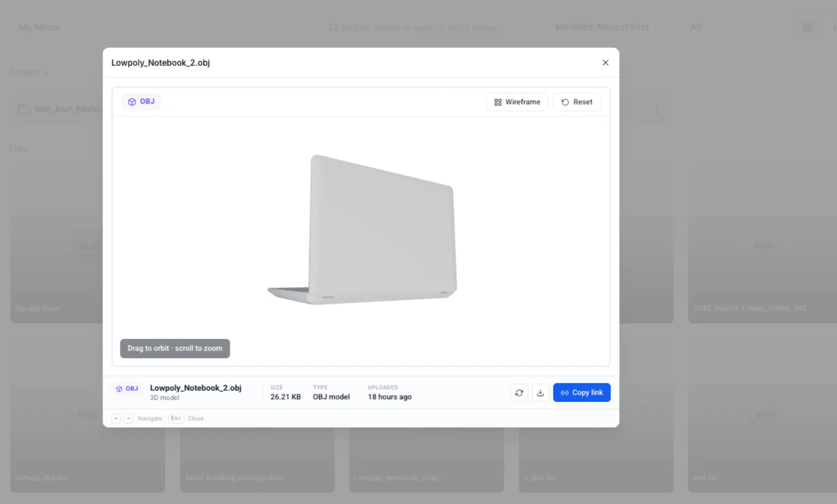Click the OBJ format badge in viewer
Image resolution: width=837 pixels, height=504 pixels.
(x=141, y=102)
